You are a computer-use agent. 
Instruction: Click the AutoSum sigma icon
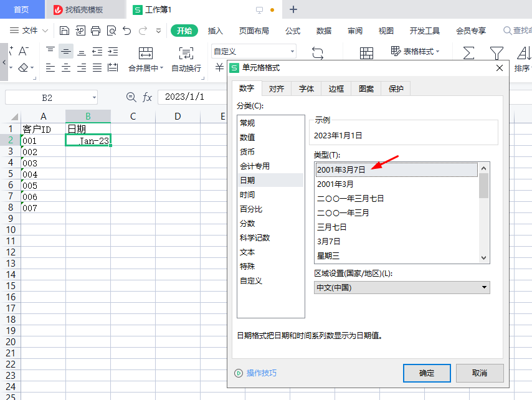click(468, 53)
